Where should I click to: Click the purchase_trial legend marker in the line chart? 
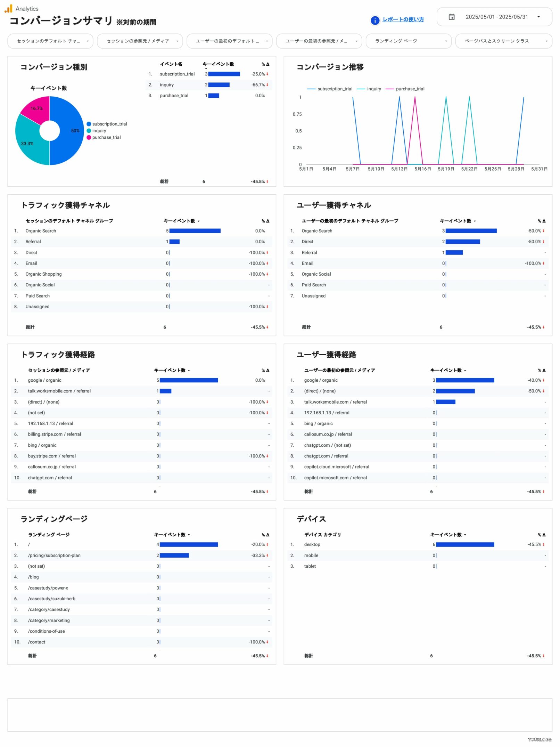click(x=389, y=89)
